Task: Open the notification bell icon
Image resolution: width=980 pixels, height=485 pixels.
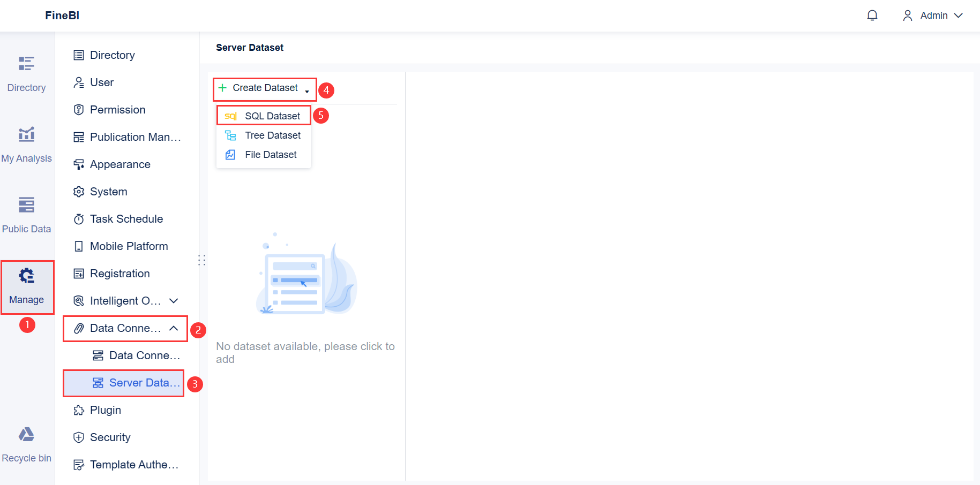Action: point(872,16)
